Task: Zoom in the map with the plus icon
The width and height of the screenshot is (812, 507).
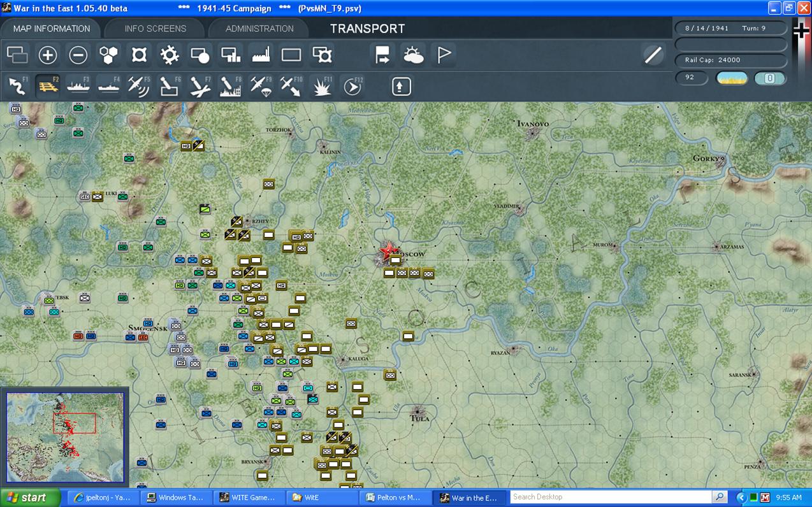Action: (x=48, y=55)
